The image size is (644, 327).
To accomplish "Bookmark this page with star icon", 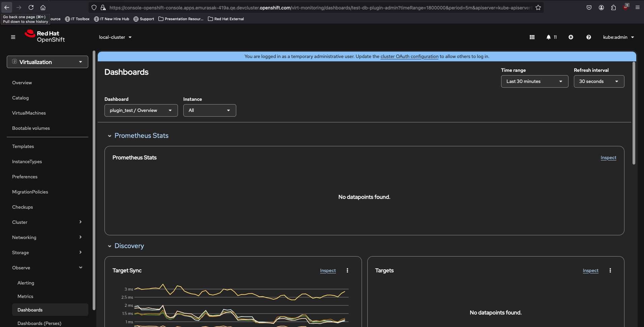I will tap(538, 7).
